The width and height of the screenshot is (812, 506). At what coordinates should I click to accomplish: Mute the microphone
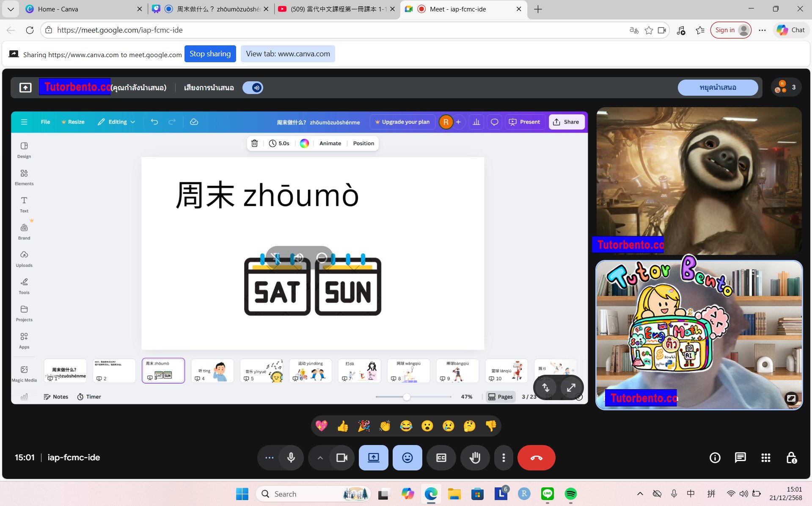291,458
